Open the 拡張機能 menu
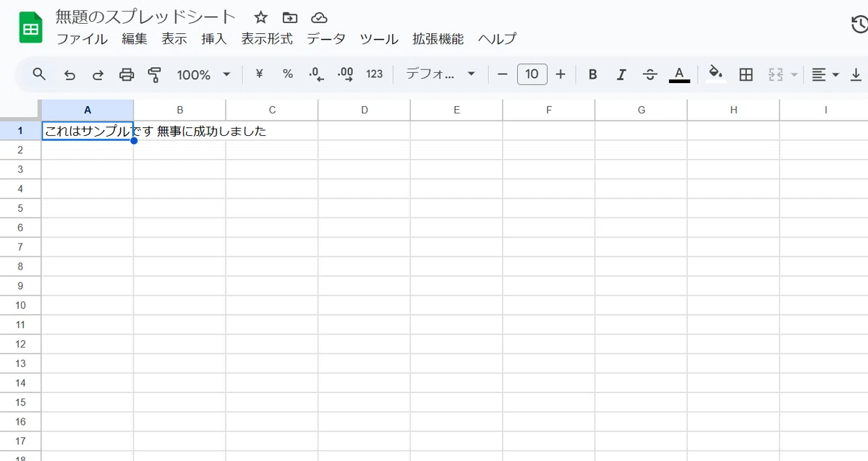Viewport: 868px width, 461px height. (x=438, y=39)
